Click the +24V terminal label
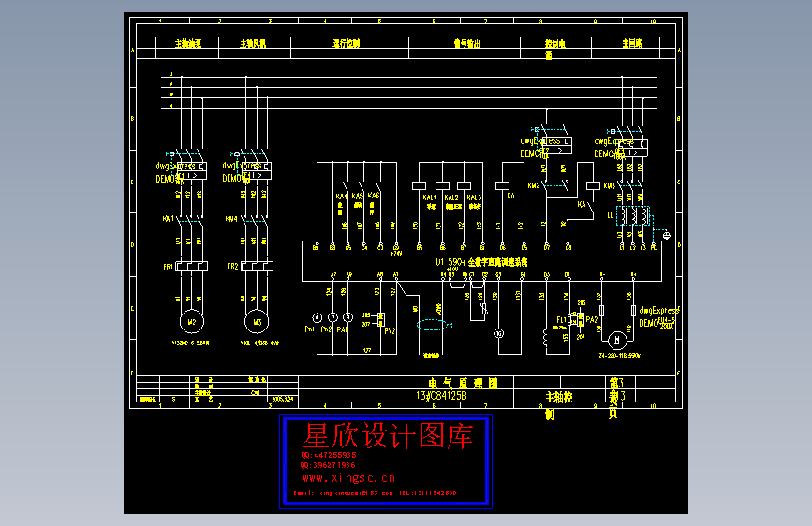 (395, 253)
